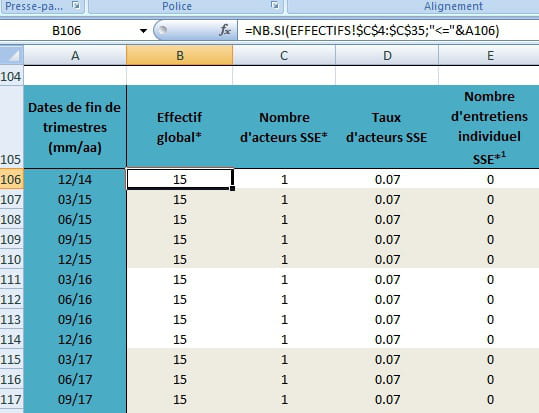The height and width of the screenshot is (413, 539).
Task: Select column E header
Action: point(490,55)
